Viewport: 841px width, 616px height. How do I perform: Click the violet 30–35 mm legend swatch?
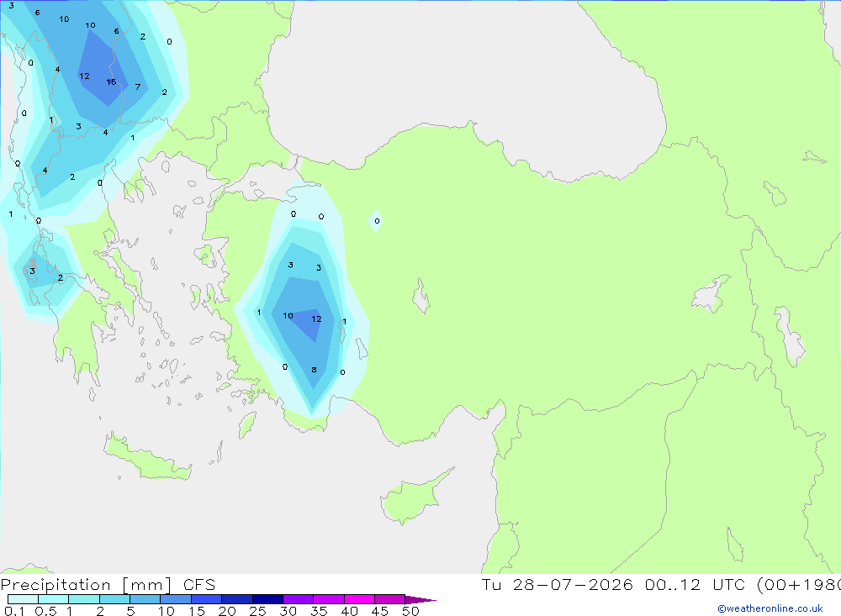[299, 599]
